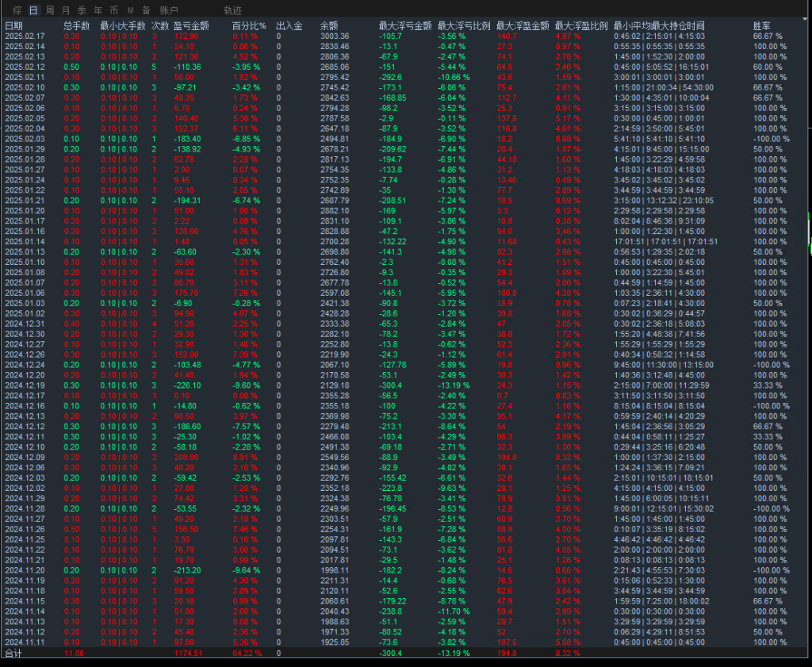
Task: Select the 2024.11.11 row date
Action: click(x=25, y=642)
